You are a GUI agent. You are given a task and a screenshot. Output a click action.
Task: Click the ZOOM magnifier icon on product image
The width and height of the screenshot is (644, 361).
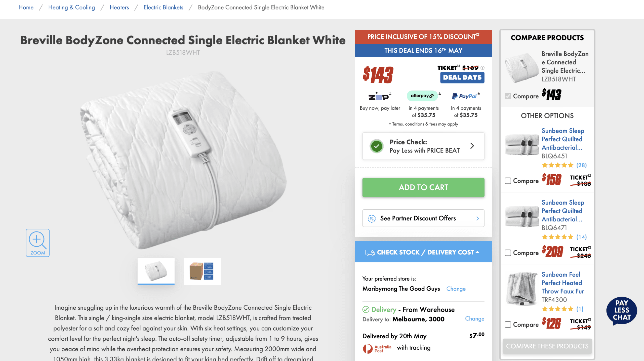(37, 243)
